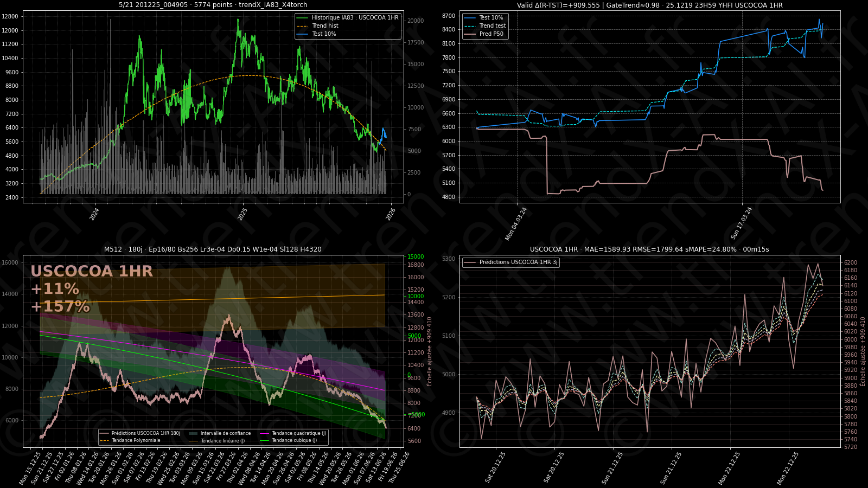This screenshot has height=488, width=868.
Task: Click 'Test 10%' in the top-right chart legend
Action: (x=491, y=18)
